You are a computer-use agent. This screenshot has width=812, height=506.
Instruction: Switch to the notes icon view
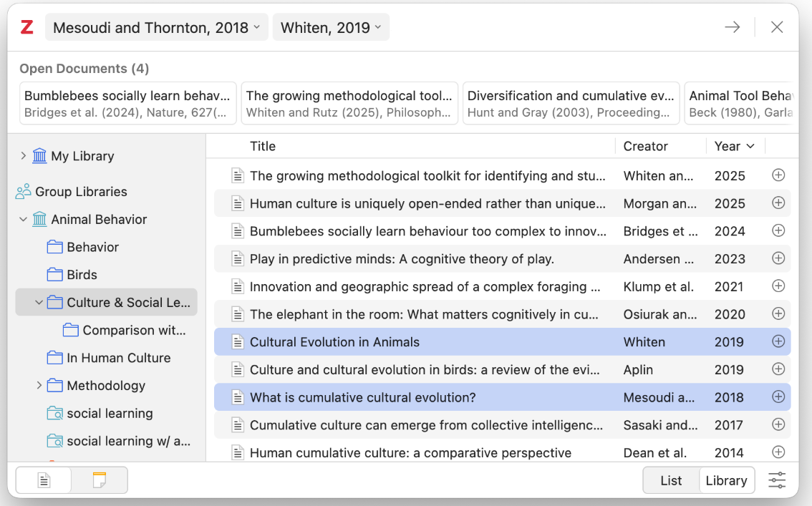point(100,480)
